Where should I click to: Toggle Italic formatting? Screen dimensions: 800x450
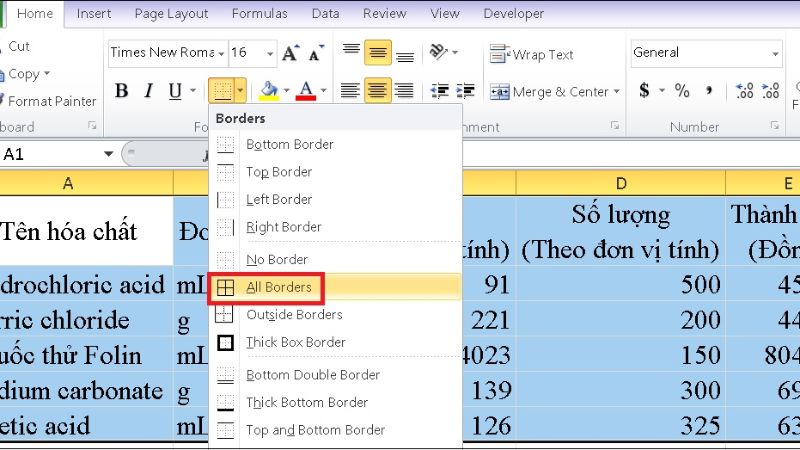148,91
